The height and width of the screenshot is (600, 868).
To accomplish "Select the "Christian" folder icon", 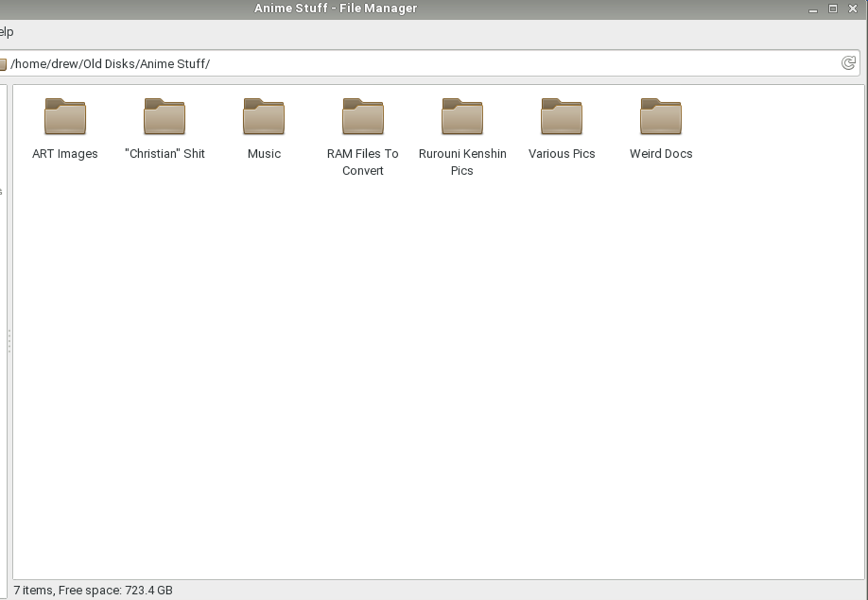I will 164,117.
